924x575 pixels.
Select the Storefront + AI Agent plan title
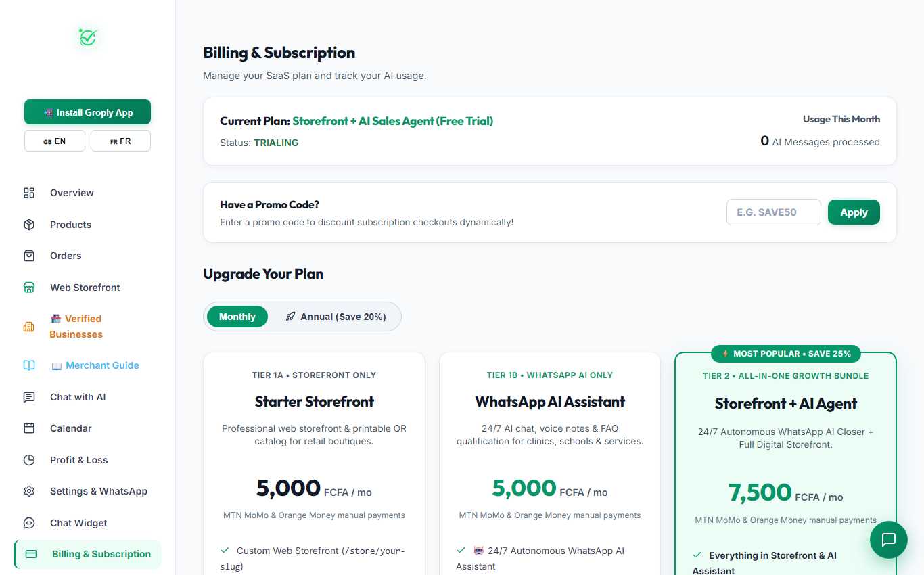(x=786, y=404)
